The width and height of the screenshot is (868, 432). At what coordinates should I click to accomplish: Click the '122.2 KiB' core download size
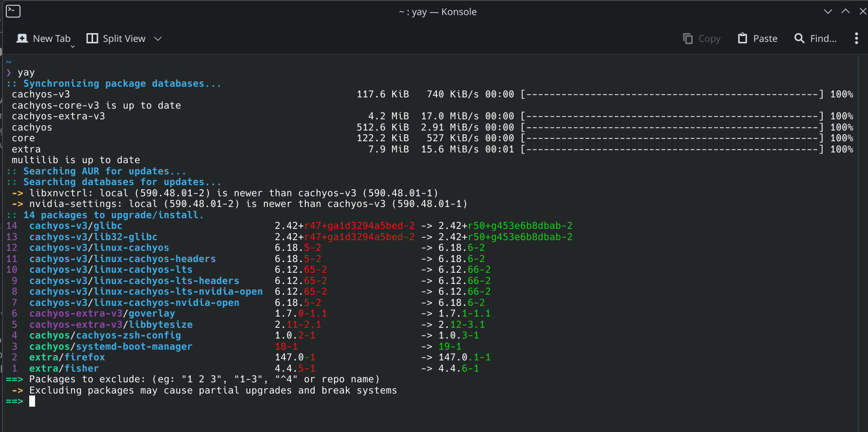pyautogui.click(x=382, y=138)
